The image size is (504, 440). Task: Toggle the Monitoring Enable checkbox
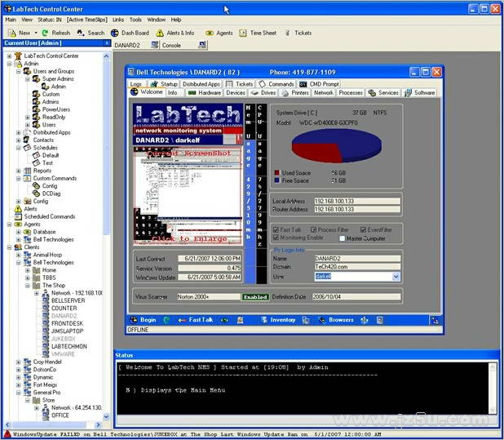(276, 238)
